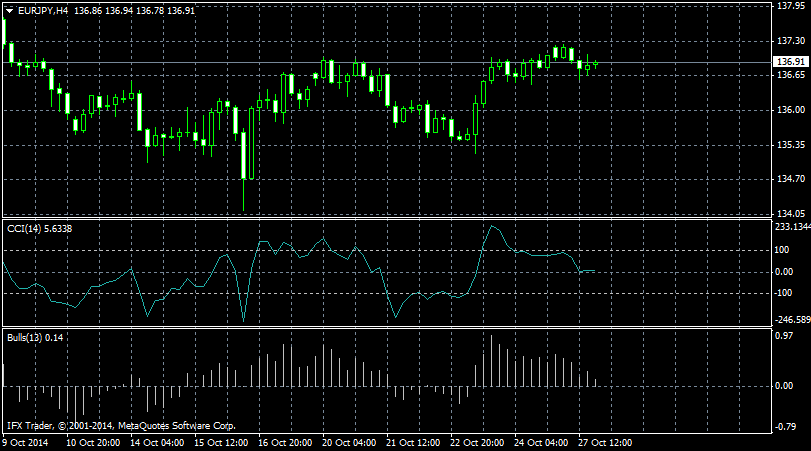Click the 135.35 price axis label
Image resolution: width=811 pixels, height=451 pixels.
pyautogui.click(x=790, y=145)
